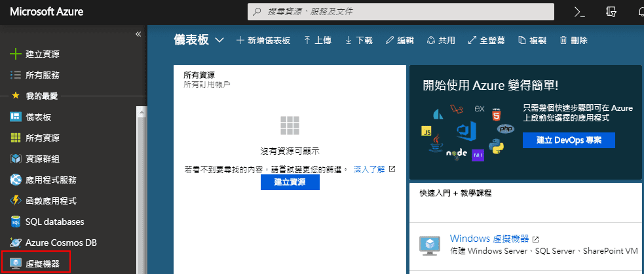Click external link icon beside Windows 虛擬機器
The height and width of the screenshot is (274, 644).
click(x=535, y=239)
